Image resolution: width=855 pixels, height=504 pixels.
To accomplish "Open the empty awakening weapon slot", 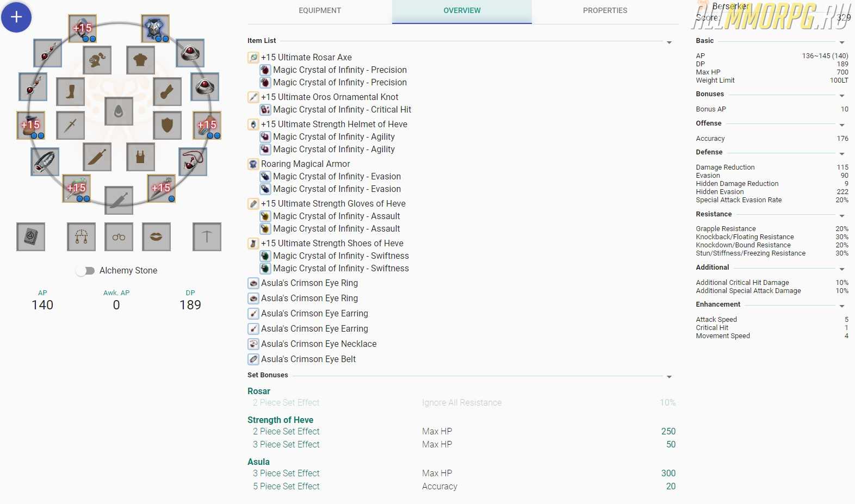I will (119, 200).
